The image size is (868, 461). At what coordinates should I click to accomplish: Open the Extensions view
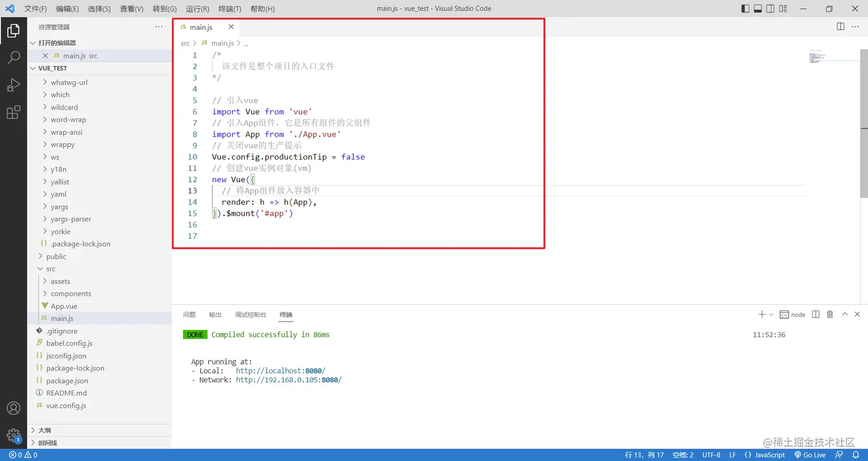[13, 112]
